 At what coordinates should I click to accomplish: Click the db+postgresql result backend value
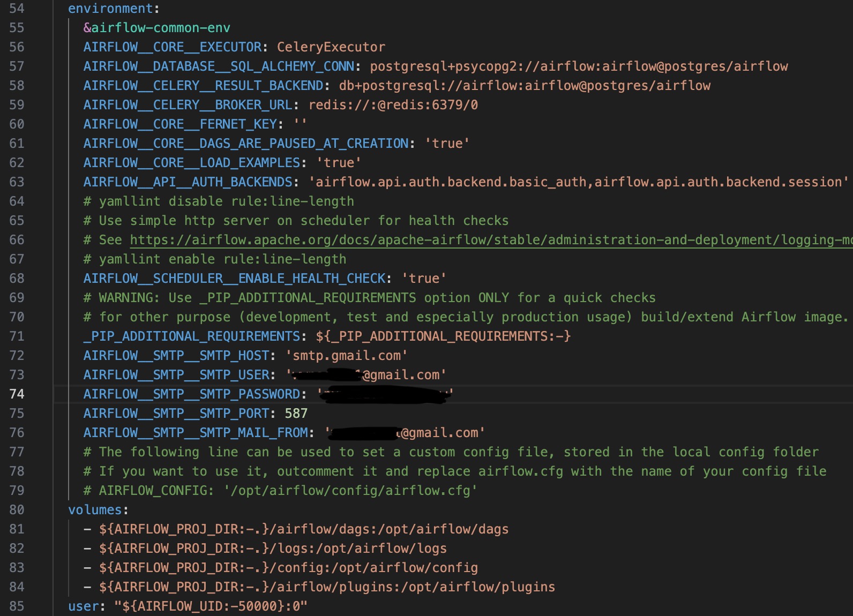click(525, 86)
